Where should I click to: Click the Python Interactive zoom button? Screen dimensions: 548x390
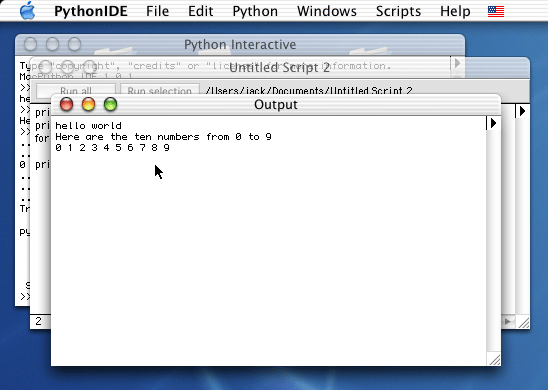coord(74,44)
